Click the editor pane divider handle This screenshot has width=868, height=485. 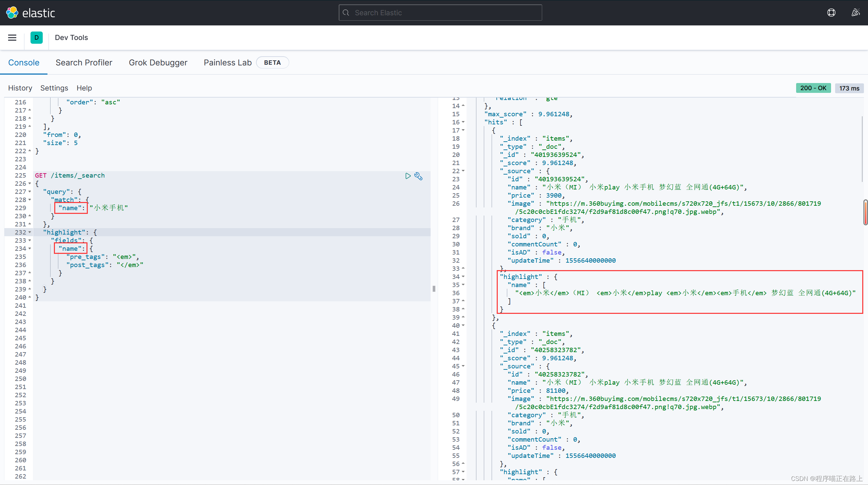(x=434, y=289)
